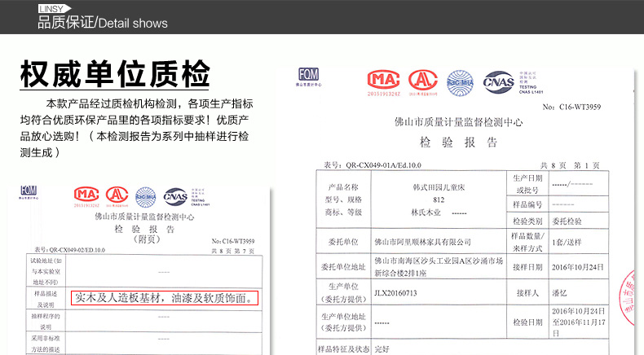This screenshot has height=355, width=644.
Task: Click the 委托单位地址 label cell
Action: point(343,267)
